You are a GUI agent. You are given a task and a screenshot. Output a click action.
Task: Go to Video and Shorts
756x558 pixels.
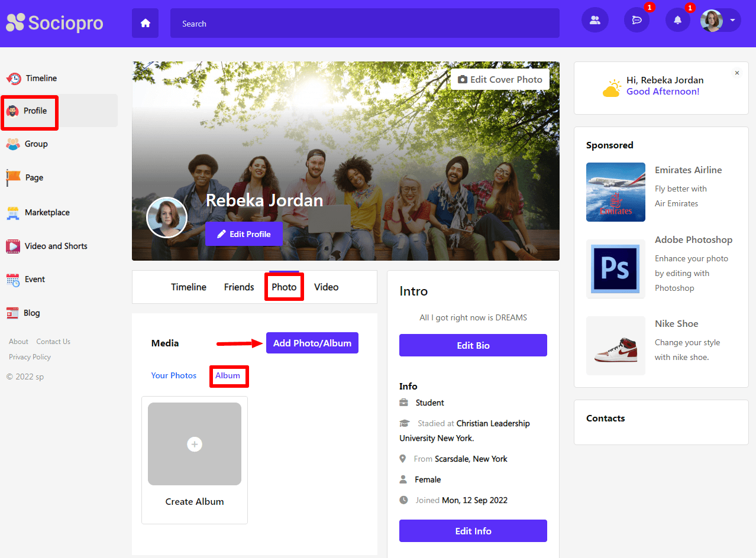56,246
